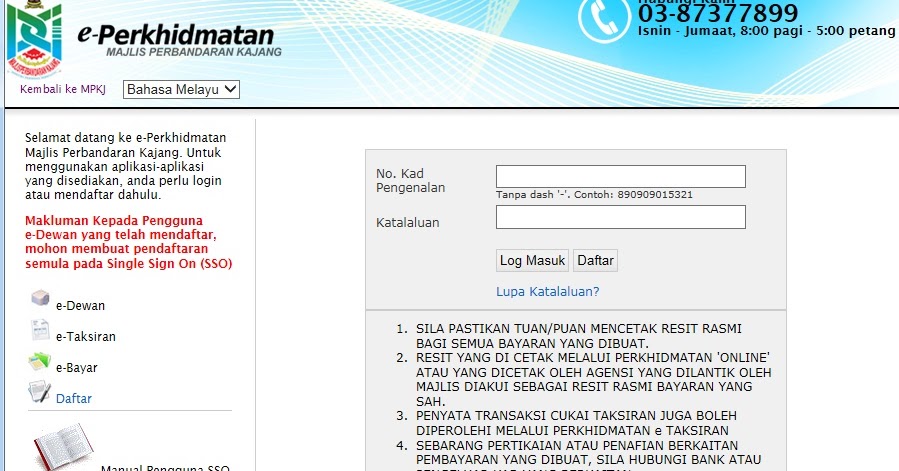899x471 pixels.
Task: Click the e-Perkhidmatan title heading
Action: pos(175,34)
